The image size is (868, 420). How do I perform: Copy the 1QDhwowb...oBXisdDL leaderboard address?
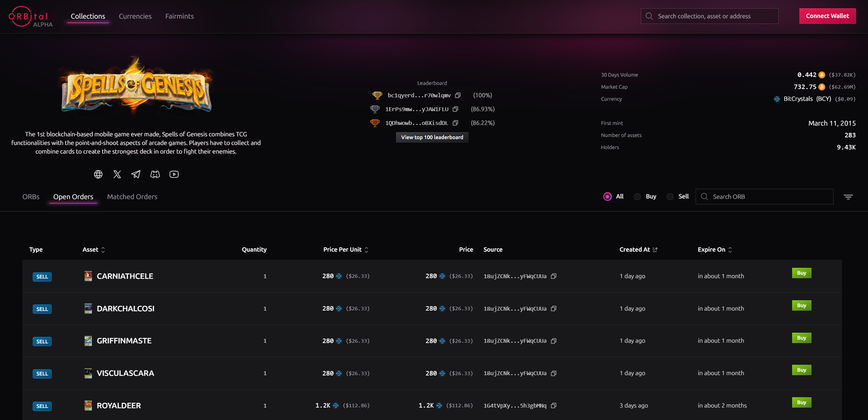click(455, 123)
